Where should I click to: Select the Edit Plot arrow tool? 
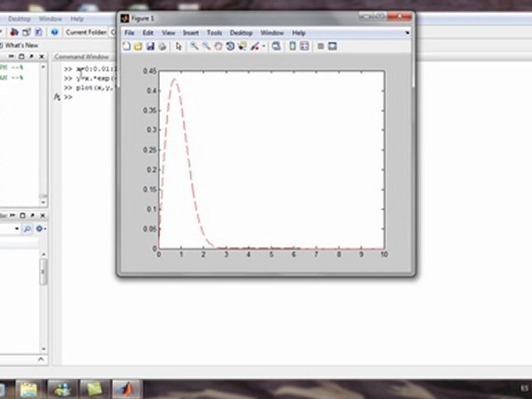[x=178, y=46]
